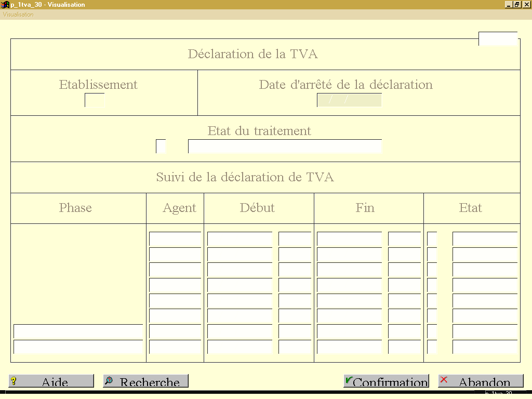Viewport: 532px width, 399px height.
Task: Click the Confirmation button
Action: tap(386, 381)
